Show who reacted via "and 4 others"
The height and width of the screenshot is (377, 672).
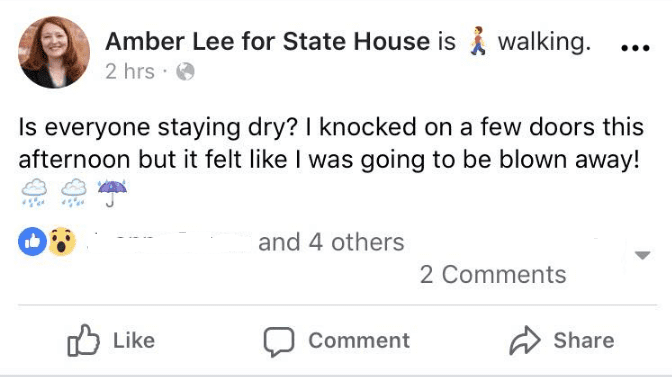331,242
